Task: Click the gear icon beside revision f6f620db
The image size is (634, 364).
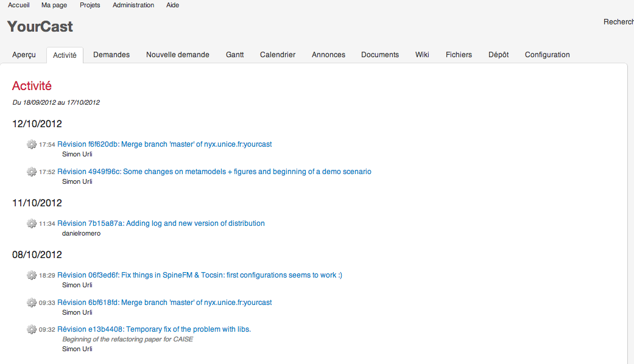Action: [x=32, y=144]
